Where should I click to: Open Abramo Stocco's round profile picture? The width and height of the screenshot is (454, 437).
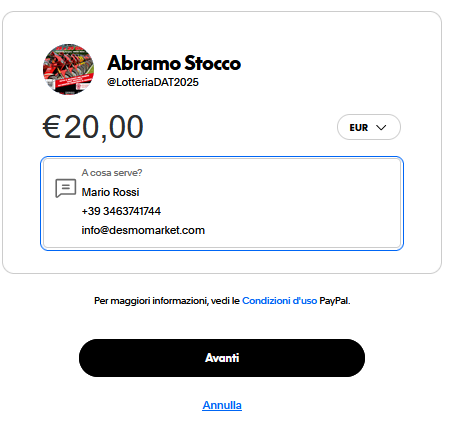pos(68,69)
